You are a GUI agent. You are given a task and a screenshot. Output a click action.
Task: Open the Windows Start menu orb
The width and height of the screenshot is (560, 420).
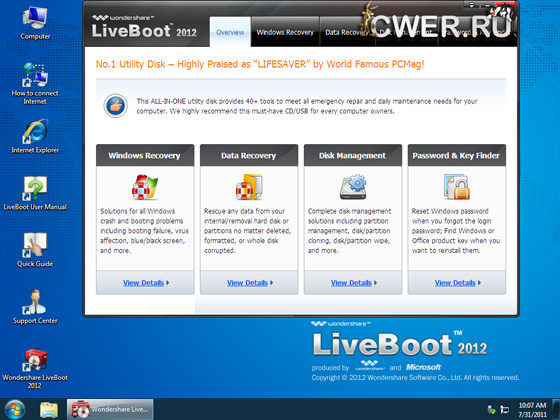tap(15, 409)
